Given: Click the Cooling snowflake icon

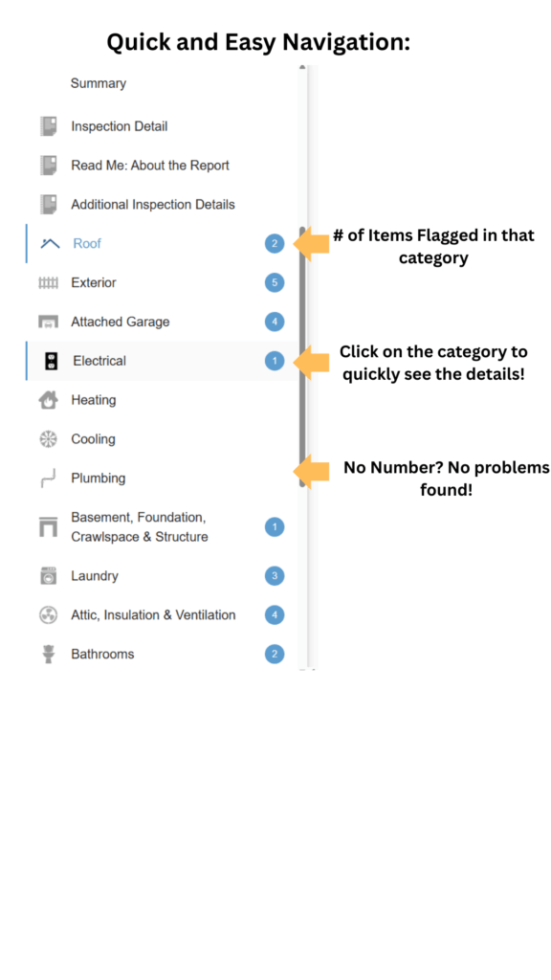Looking at the screenshot, I should point(48,439).
